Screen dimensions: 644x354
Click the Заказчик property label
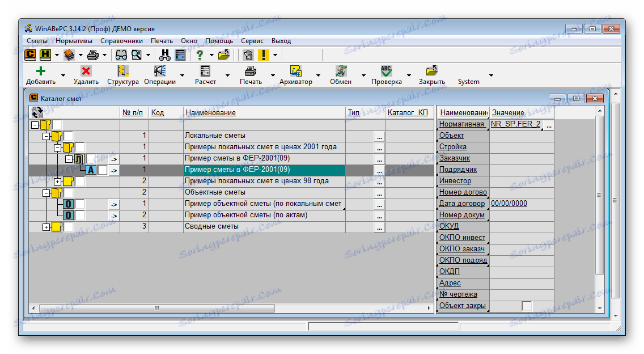click(455, 158)
